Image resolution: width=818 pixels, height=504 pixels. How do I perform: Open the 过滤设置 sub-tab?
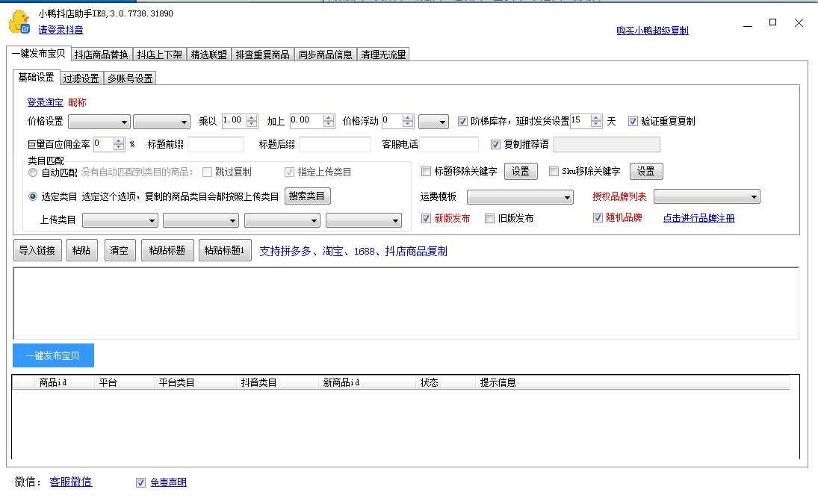pyautogui.click(x=81, y=78)
